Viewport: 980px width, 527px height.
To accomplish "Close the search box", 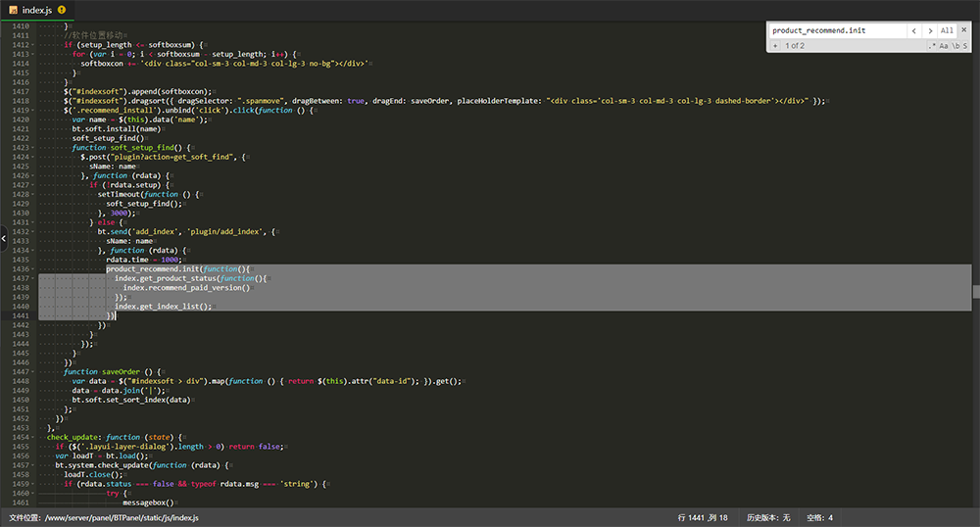I will (x=966, y=30).
